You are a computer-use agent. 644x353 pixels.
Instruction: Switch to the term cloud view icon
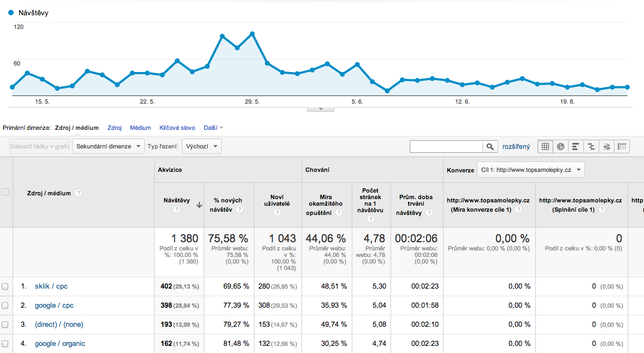coord(607,147)
